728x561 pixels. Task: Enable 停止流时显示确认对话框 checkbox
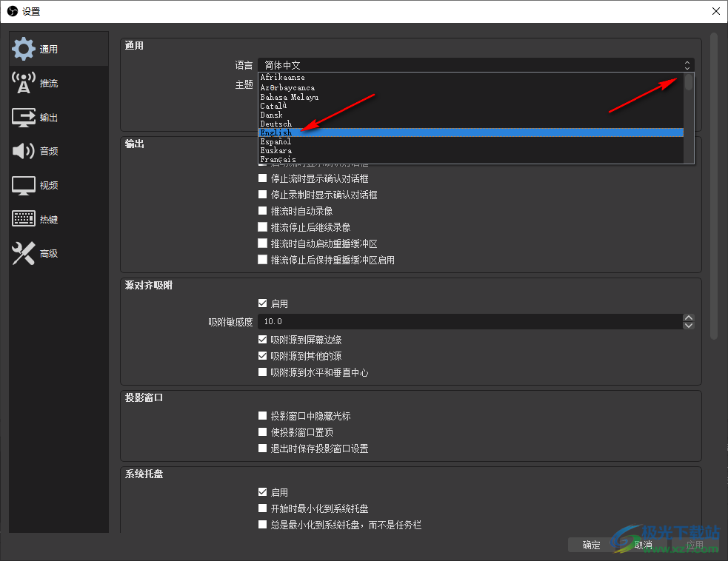[x=262, y=178]
